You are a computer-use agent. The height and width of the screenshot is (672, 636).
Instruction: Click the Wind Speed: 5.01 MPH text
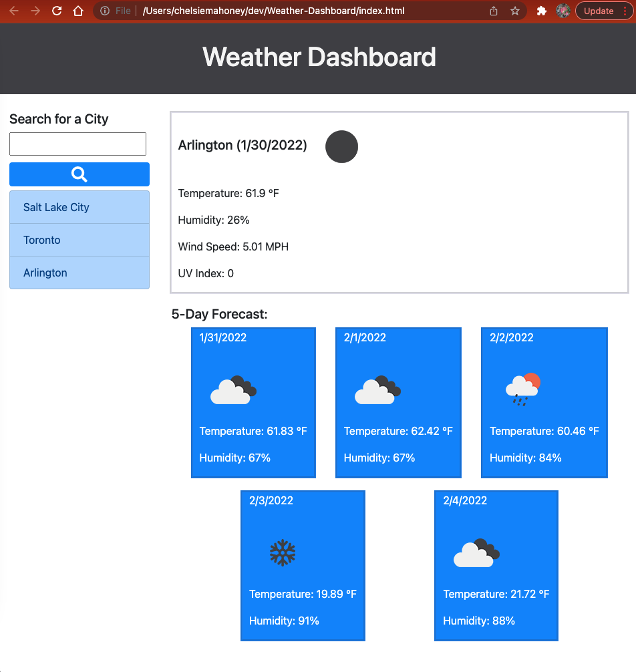click(x=233, y=247)
